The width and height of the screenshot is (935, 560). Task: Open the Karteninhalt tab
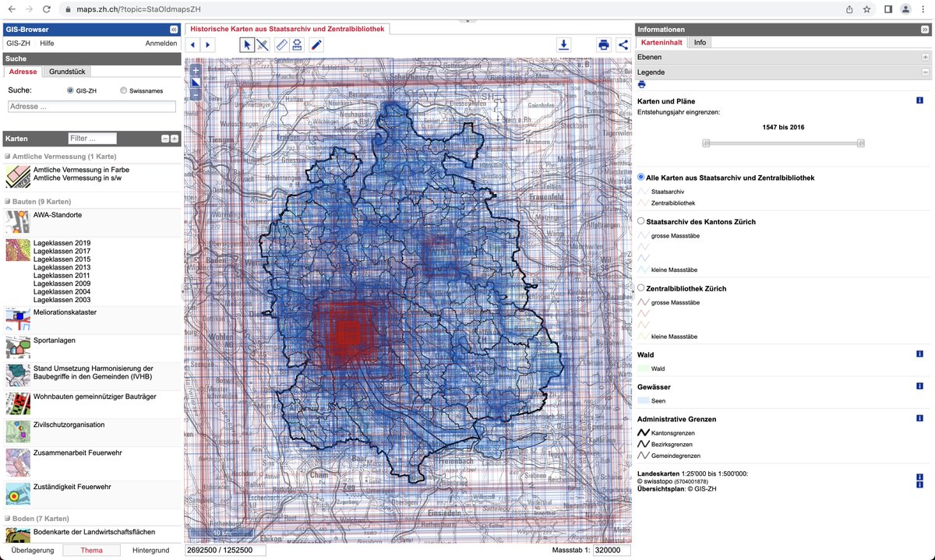point(662,43)
